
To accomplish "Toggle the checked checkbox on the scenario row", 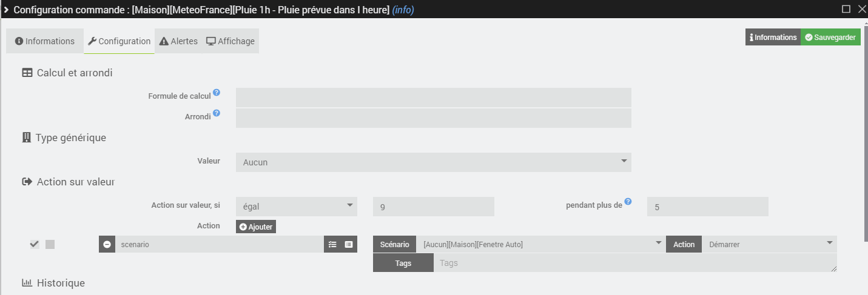I will click(35, 244).
